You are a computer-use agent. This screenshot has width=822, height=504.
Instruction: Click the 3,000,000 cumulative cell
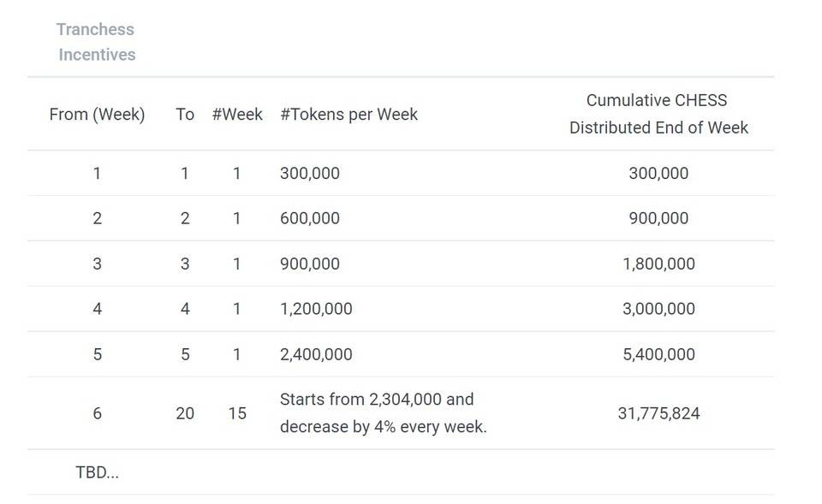pos(658,309)
